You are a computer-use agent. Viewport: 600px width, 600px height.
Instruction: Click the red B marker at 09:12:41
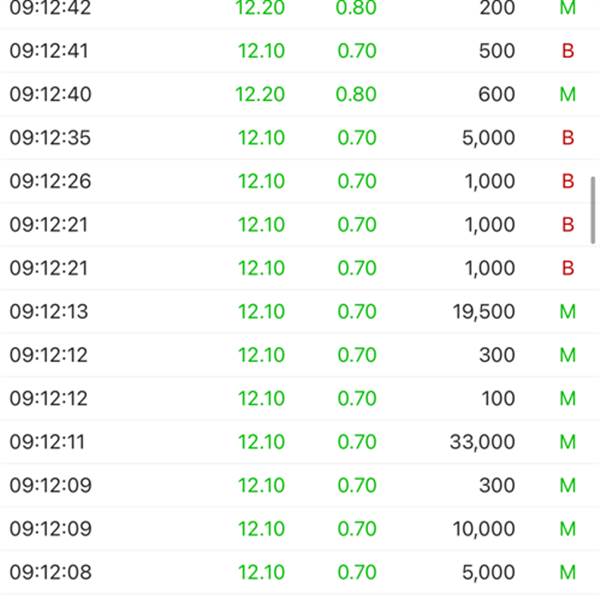tap(568, 51)
